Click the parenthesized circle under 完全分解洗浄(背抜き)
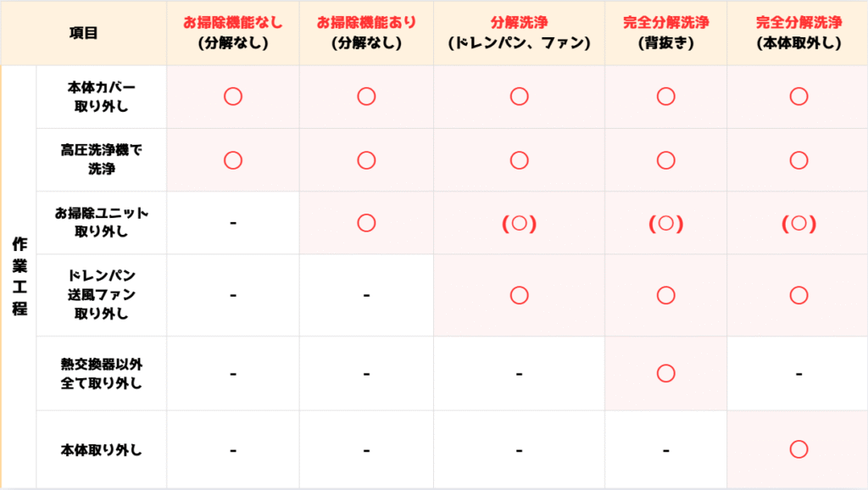 click(665, 224)
